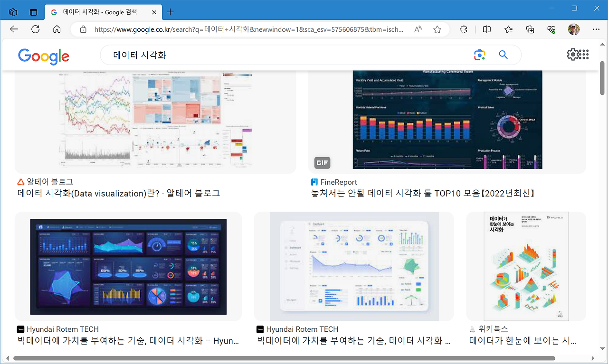608x364 pixels.
Task: Minimize the Edge window
Action: coord(552,8)
